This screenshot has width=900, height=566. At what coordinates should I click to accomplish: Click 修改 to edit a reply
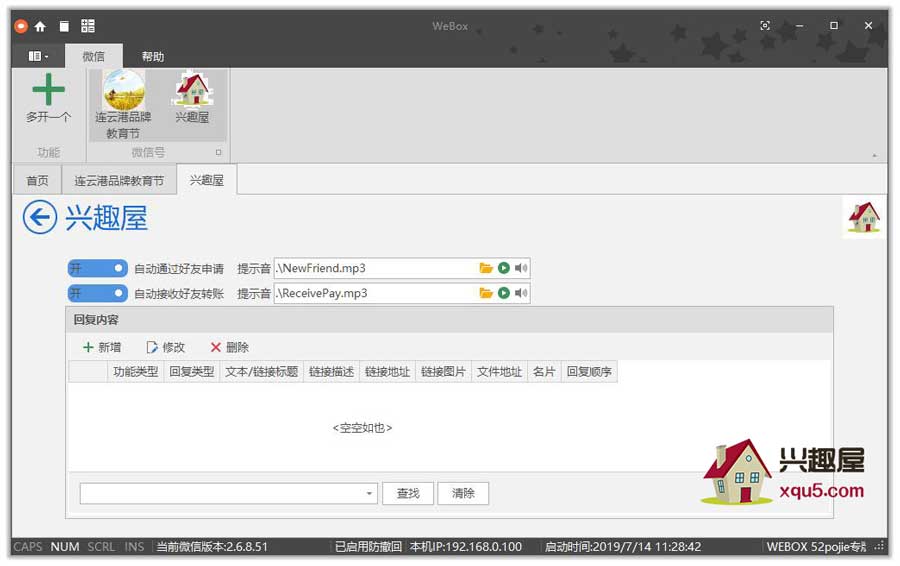[166, 347]
